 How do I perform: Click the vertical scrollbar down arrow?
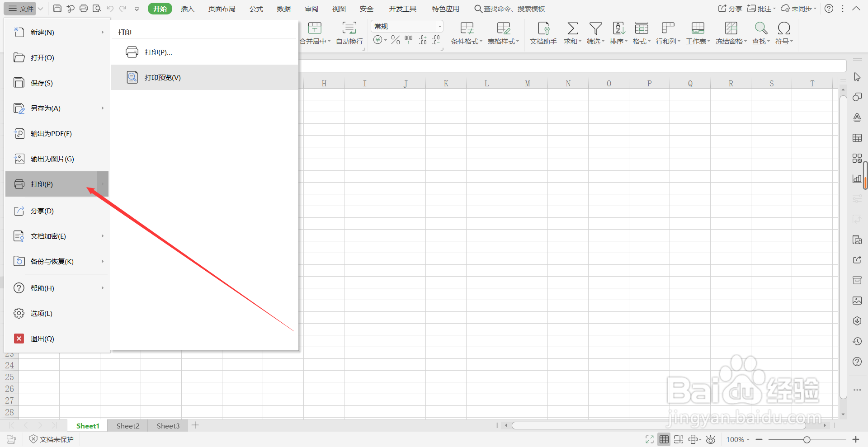843,414
